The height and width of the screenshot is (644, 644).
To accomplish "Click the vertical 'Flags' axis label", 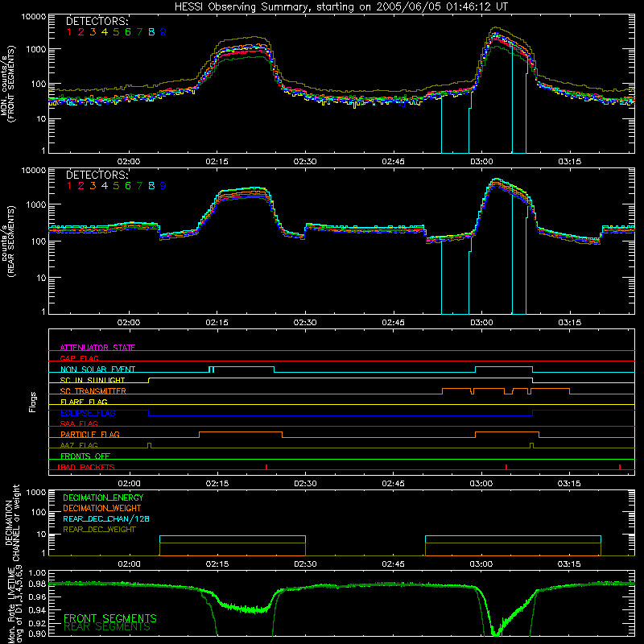I will (33, 402).
